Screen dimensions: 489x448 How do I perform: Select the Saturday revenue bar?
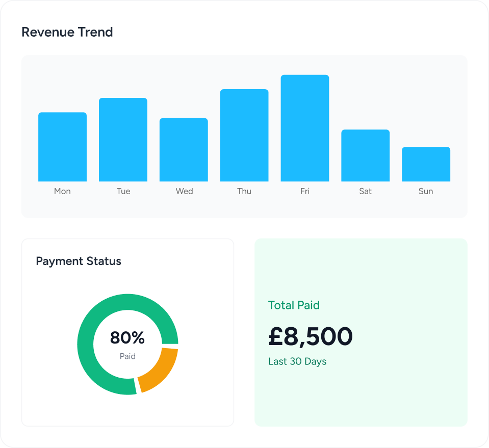pyautogui.click(x=365, y=155)
